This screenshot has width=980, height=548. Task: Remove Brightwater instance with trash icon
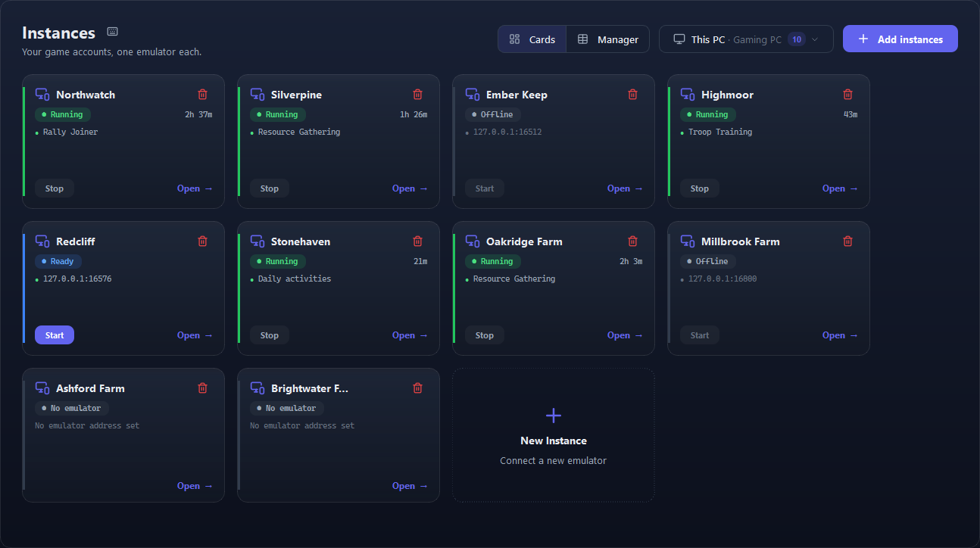click(x=417, y=388)
